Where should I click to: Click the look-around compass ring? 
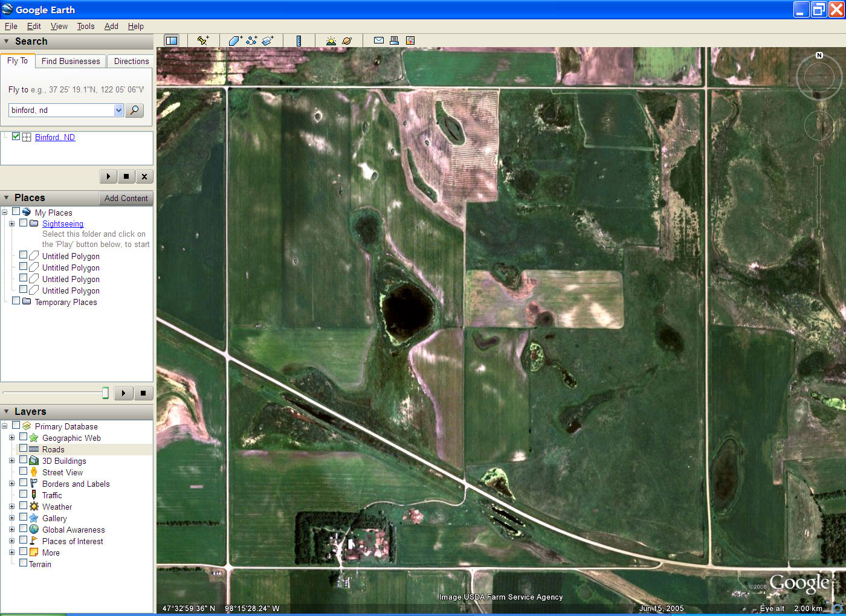tap(819, 77)
